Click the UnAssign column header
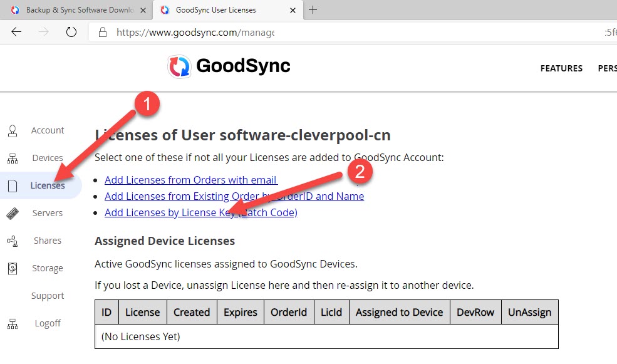Screen dimensions: 617x364 [530, 312]
